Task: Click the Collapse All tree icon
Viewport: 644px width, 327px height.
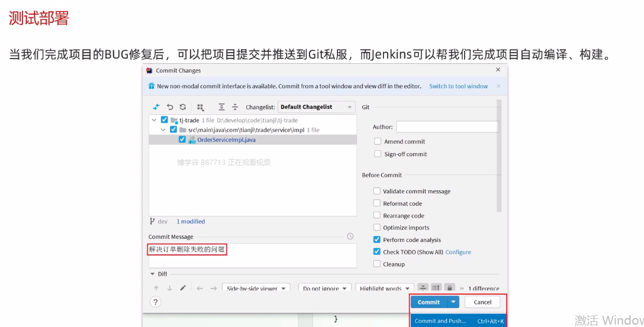Action: point(235,107)
